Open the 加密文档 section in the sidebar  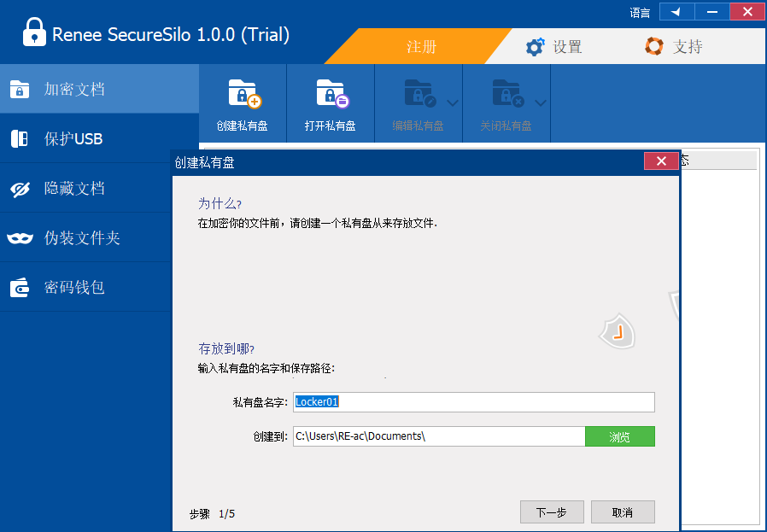click(x=99, y=89)
